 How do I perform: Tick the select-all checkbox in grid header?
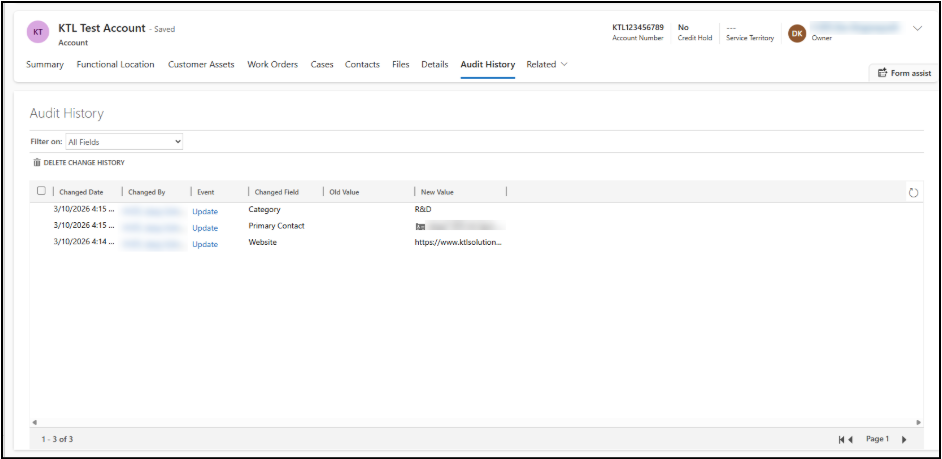click(x=41, y=191)
